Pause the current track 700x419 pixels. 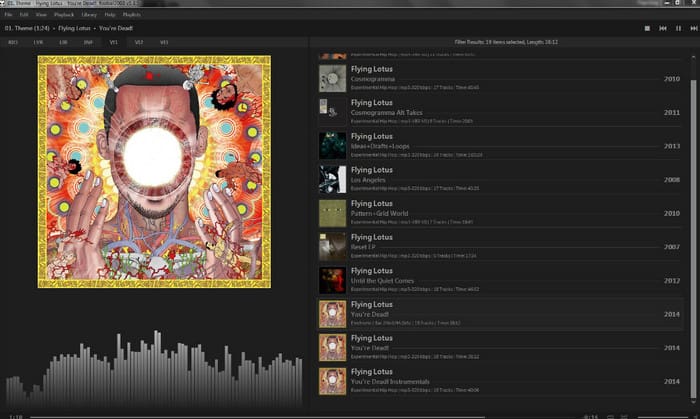tap(678, 28)
